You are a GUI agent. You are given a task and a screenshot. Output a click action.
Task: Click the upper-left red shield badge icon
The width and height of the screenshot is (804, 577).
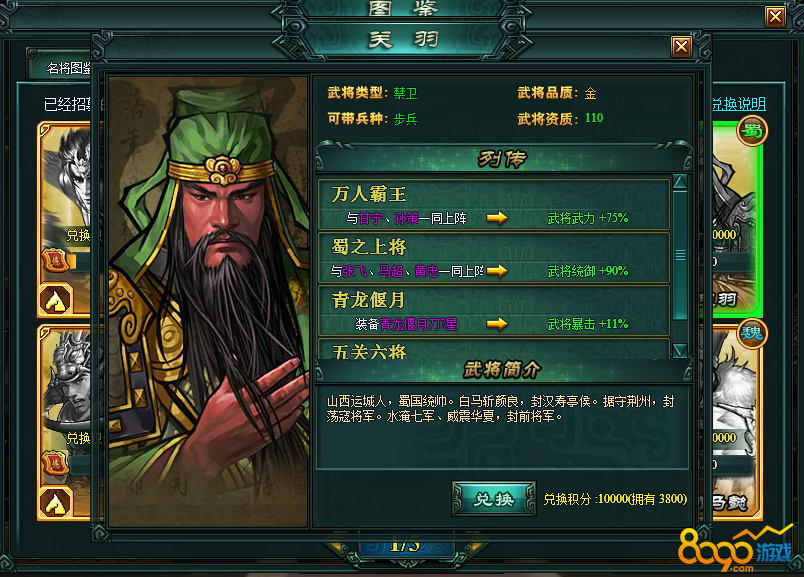click(x=55, y=261)
